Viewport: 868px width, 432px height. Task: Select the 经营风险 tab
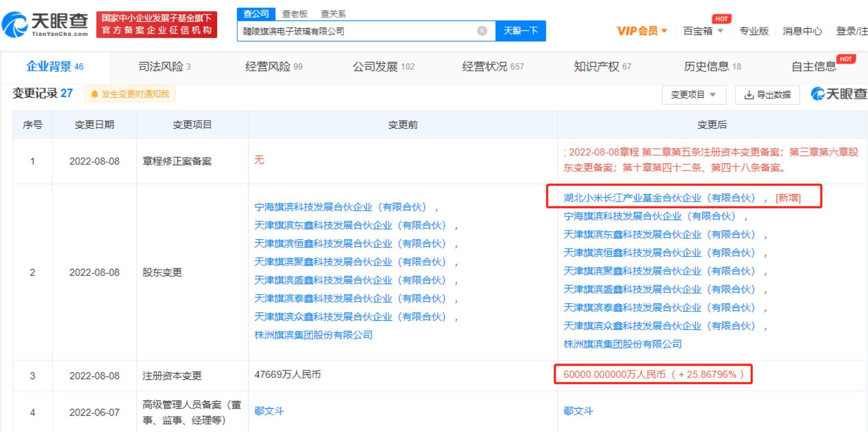coord(274,67)
